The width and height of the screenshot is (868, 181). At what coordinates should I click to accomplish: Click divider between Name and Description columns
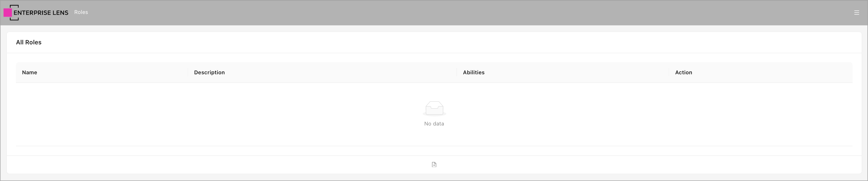[188, 72]
